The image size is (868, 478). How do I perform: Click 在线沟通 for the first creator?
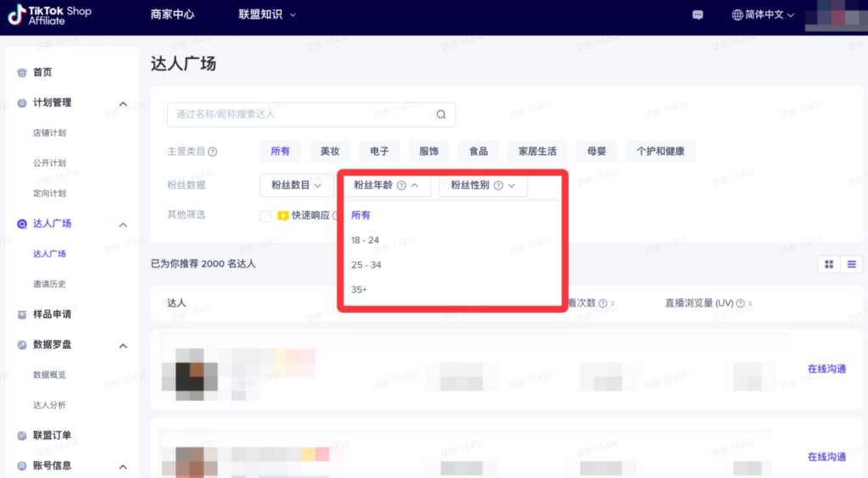point(826,369)
